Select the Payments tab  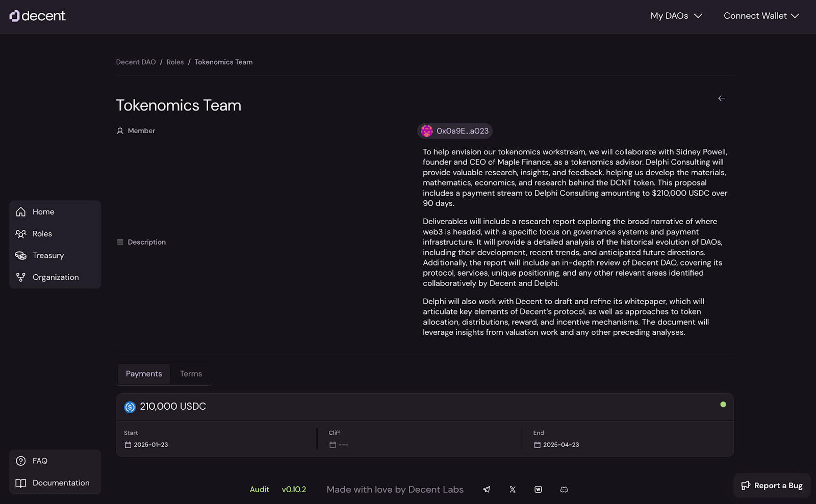tap(144, 374)
